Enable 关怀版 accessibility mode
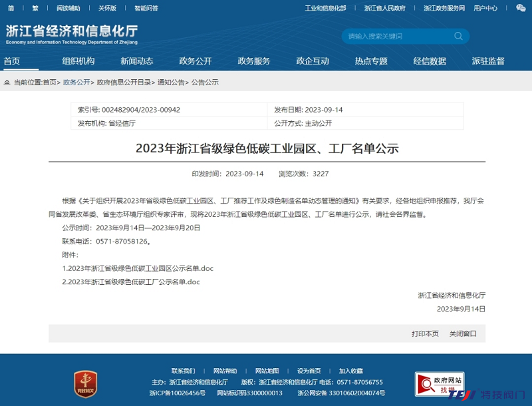532x406 pixels. [x=107, y=8]
